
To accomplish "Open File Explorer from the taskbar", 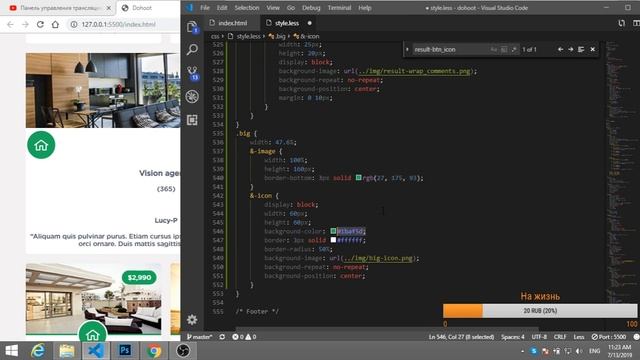I will pos(67,351).
